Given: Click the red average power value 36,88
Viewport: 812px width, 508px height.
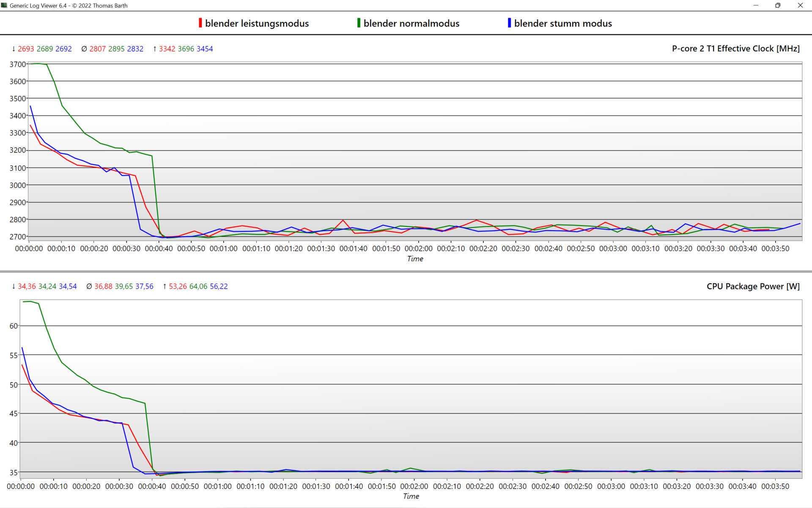Looking at the screenshot, I should pos(103,287).
